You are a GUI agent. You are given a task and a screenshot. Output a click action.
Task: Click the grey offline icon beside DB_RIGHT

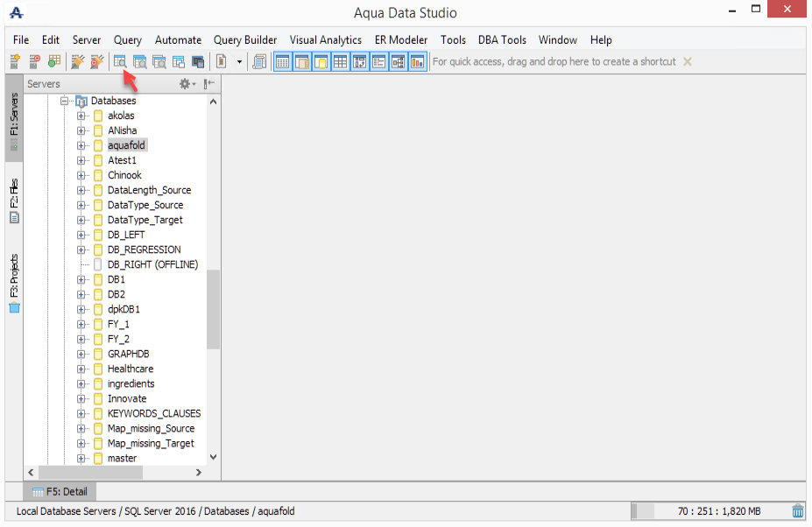pos(98,264)
